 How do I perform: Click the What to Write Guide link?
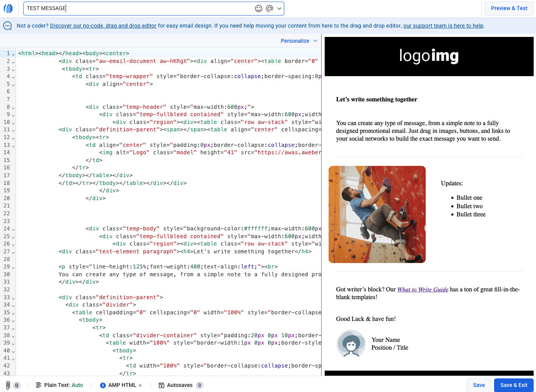tap(423, 289)
